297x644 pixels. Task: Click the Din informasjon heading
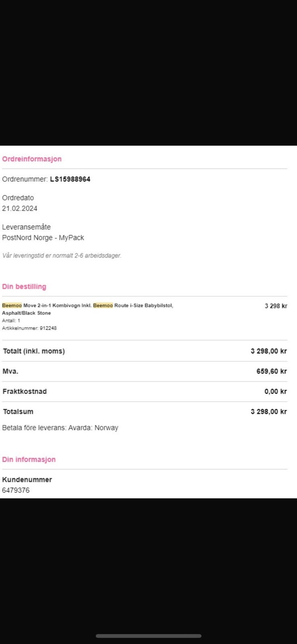point(29,459)
